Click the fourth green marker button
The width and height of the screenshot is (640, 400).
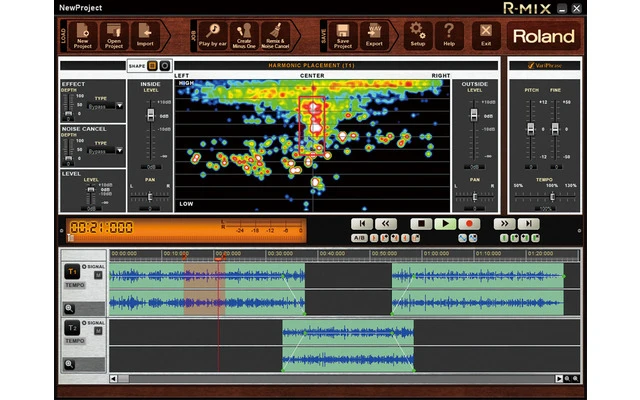(536, 238)
